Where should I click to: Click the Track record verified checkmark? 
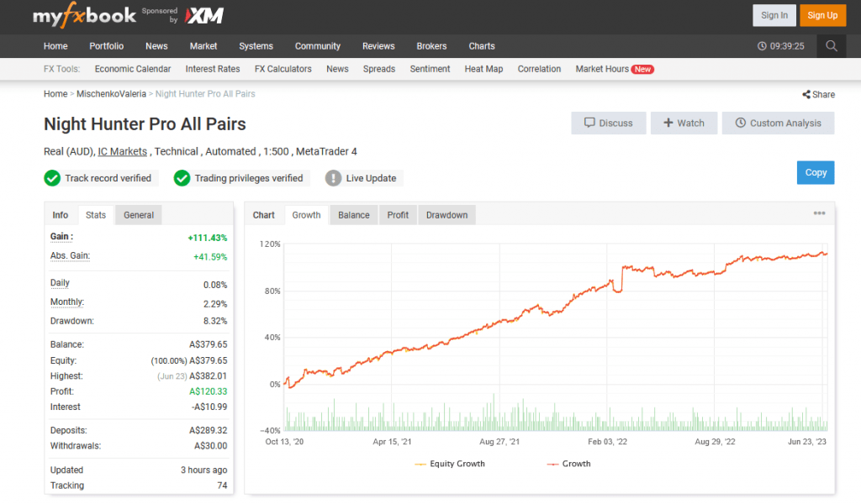tap(52, 178)
